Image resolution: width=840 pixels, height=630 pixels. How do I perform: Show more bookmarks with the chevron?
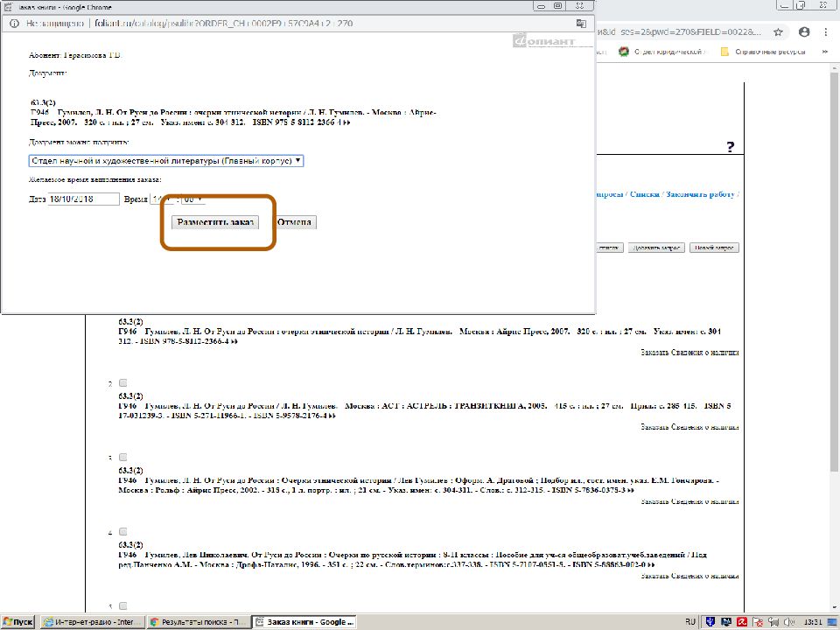point(824,52)
